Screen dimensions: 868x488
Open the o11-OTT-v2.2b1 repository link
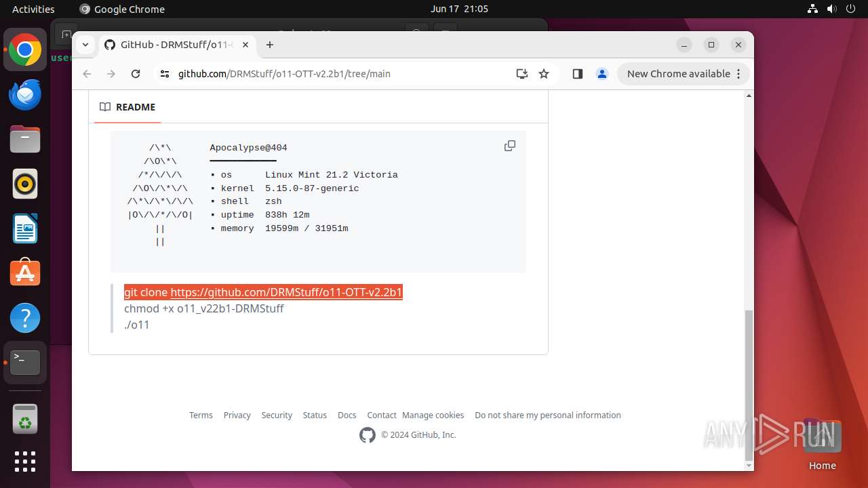pos(286,292)
